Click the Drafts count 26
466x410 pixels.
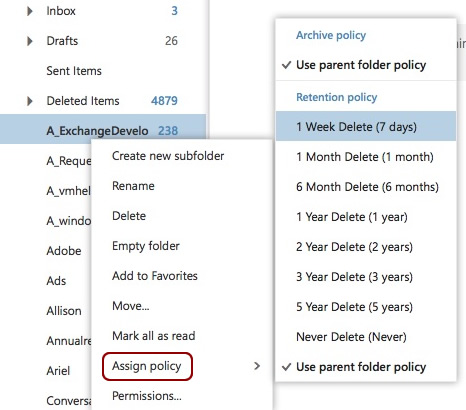171,41
